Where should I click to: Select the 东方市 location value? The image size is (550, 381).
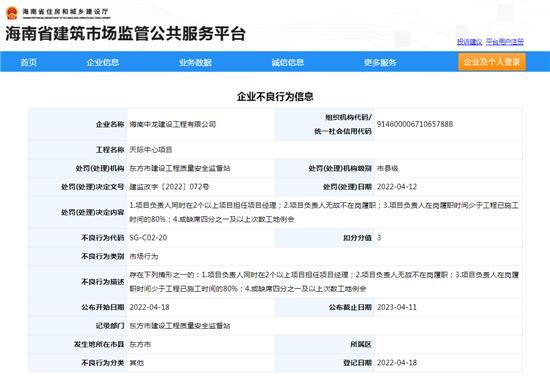pos(140,345)
